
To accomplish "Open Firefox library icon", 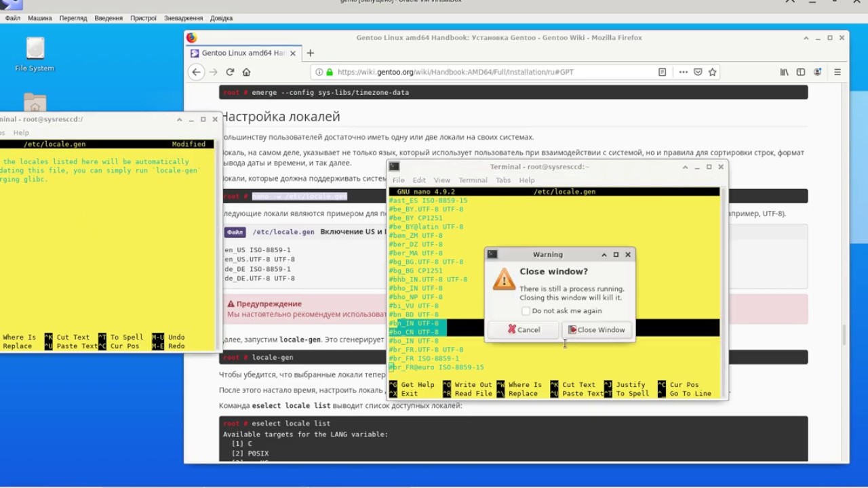I will [x=784, y=72].
